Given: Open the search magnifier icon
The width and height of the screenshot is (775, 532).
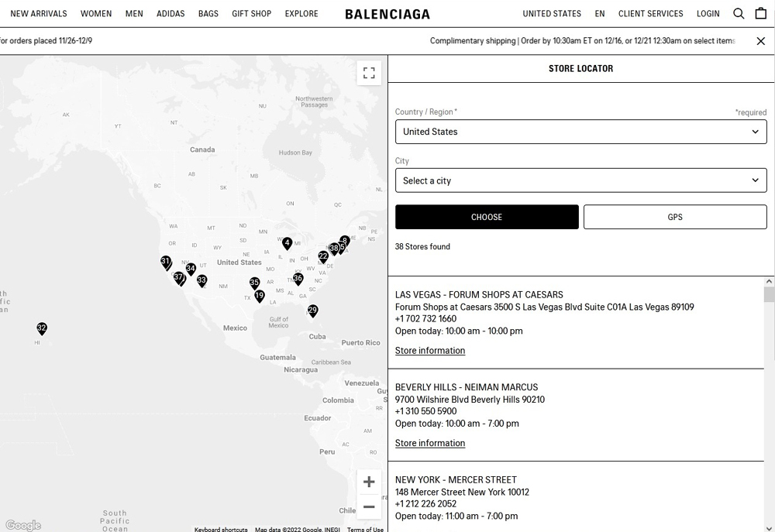Looking at the screenshot, I should pos(739,14).
